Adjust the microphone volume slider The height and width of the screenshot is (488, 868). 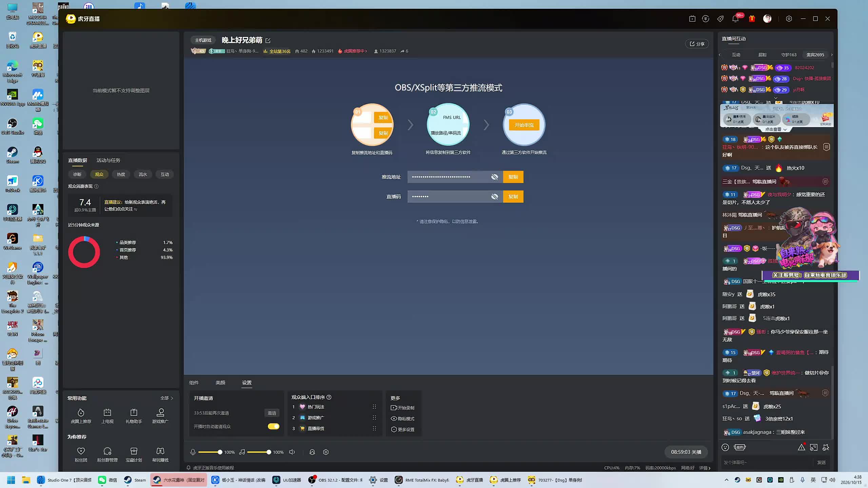[210, 452]
